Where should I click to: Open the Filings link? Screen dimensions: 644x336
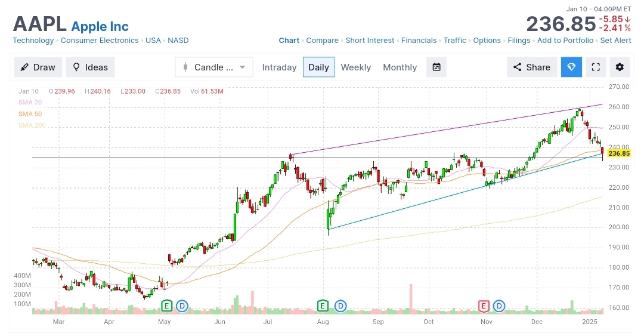pos(519,41)
